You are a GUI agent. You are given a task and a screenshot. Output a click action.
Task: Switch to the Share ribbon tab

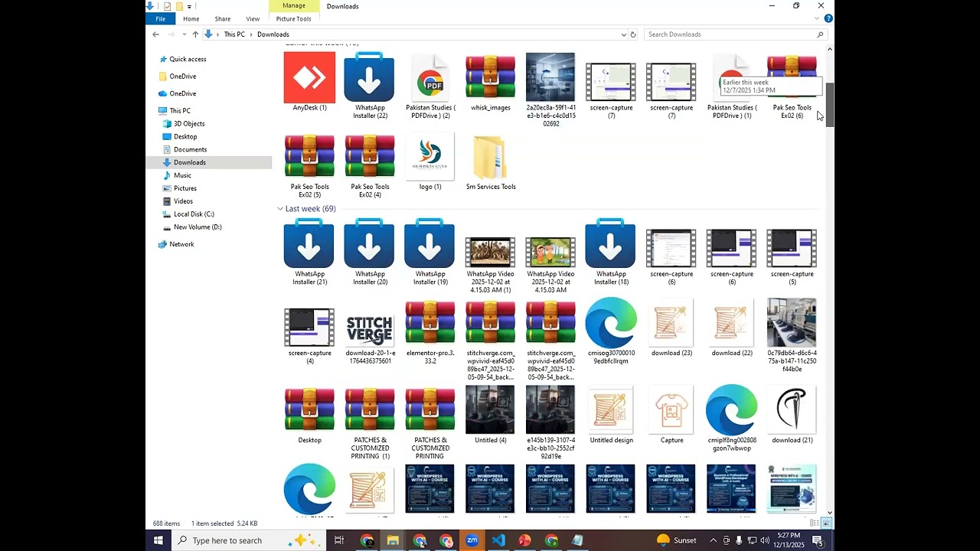pyautogui.click(x=223, y=19)
